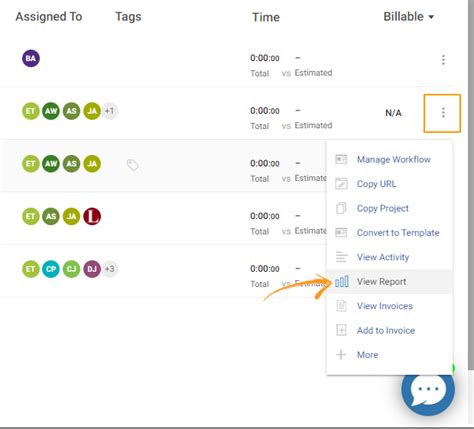Click the Add to Invoice plus-box icon

click(x=341, y=330)
